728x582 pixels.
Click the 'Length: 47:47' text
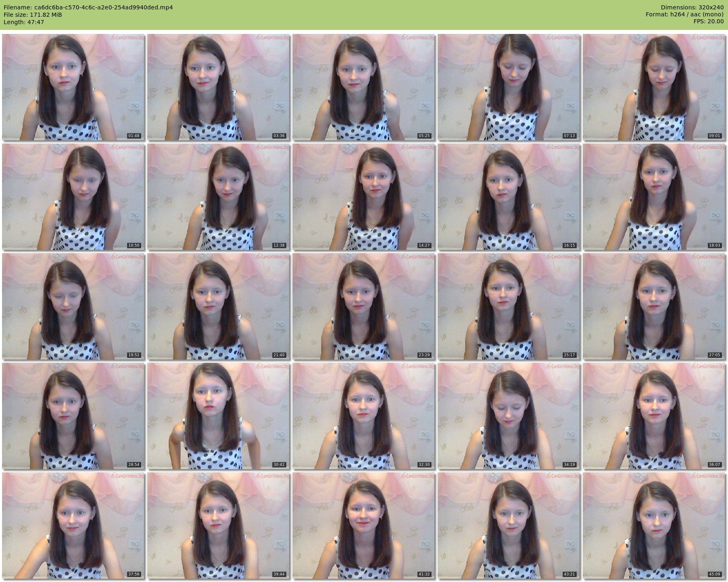tap(24, 22)
